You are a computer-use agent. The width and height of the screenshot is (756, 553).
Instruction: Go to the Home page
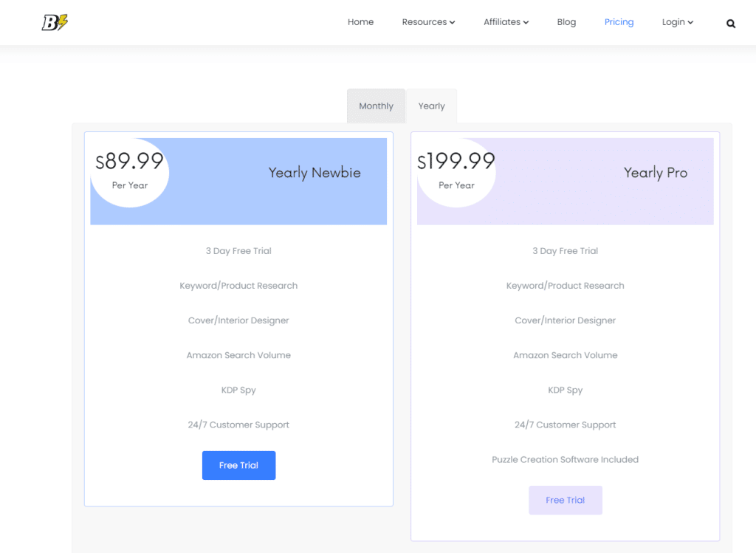coord(360,22)
